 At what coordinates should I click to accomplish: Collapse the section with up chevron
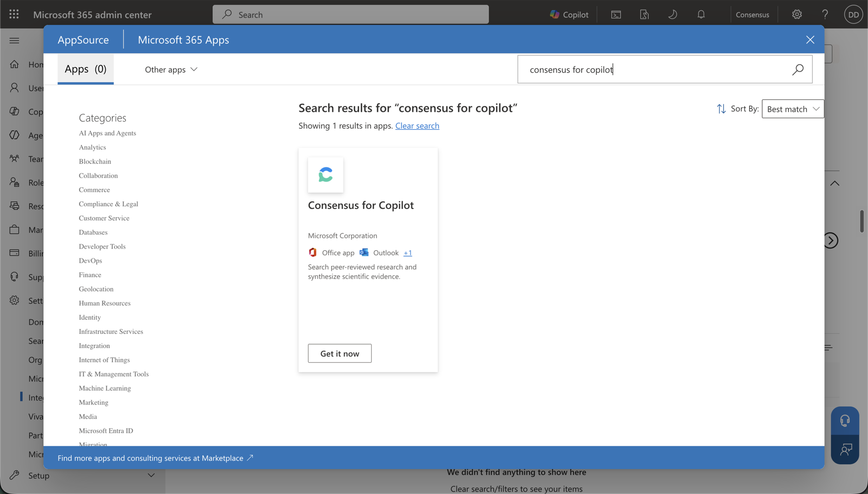pyautogui.click(x=834, y=183)
